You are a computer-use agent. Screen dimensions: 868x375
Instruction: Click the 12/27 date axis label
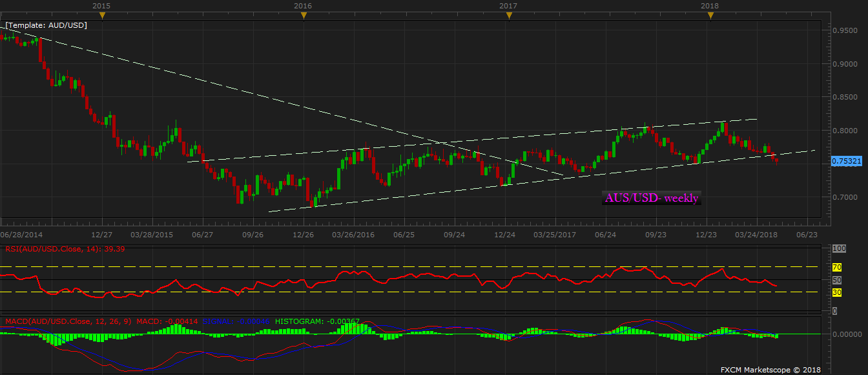point(103,235)
